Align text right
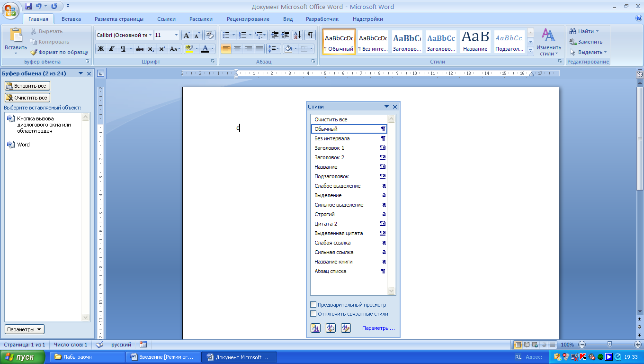644x364 pixels. coord(249,49)
